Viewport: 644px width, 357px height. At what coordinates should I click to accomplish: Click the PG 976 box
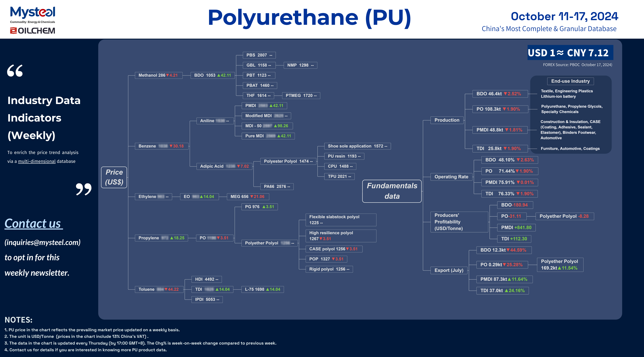[259, 207]
